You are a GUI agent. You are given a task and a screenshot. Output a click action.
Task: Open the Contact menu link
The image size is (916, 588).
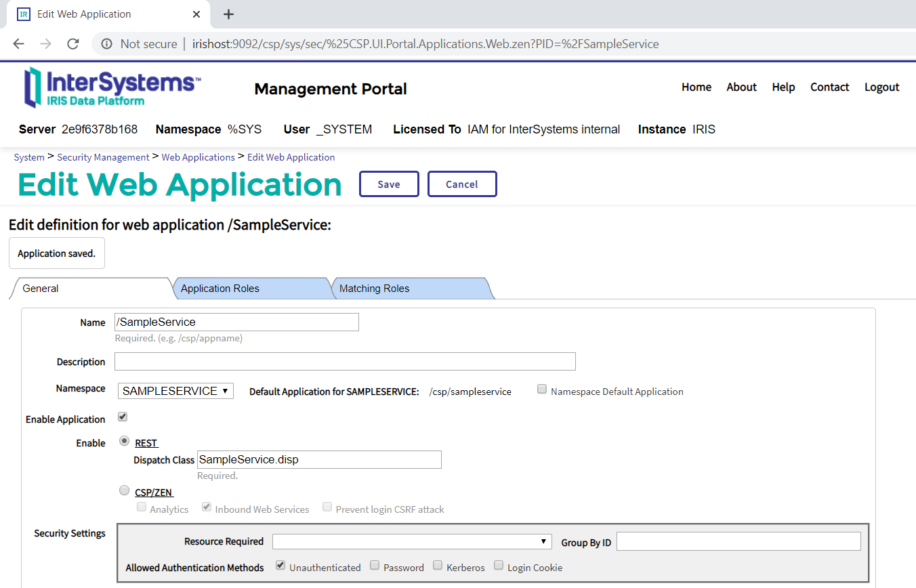click(x=829, y=87)
